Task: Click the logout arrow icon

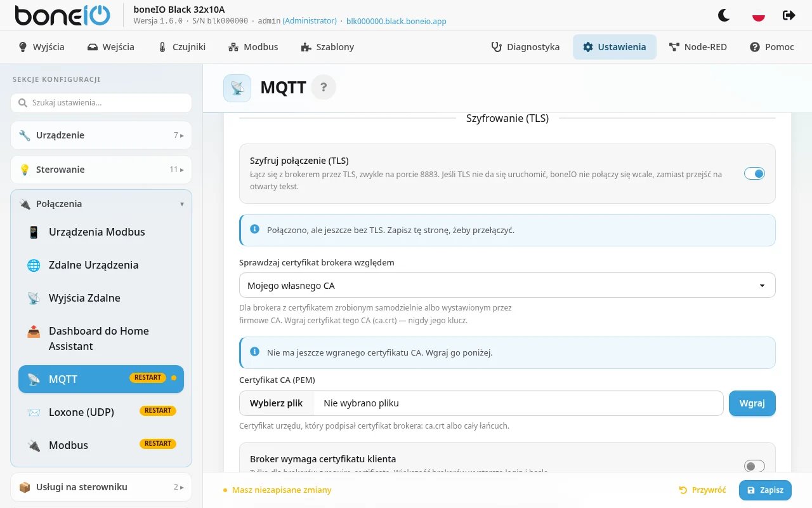Action: (789, 15)
